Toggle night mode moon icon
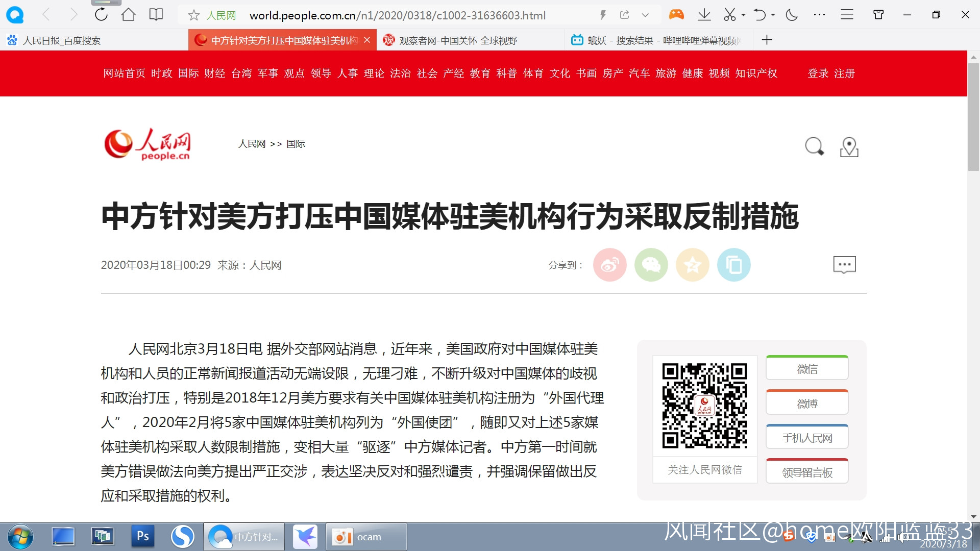This screenshot has height=551, width=980. click(x=792, y=15)
